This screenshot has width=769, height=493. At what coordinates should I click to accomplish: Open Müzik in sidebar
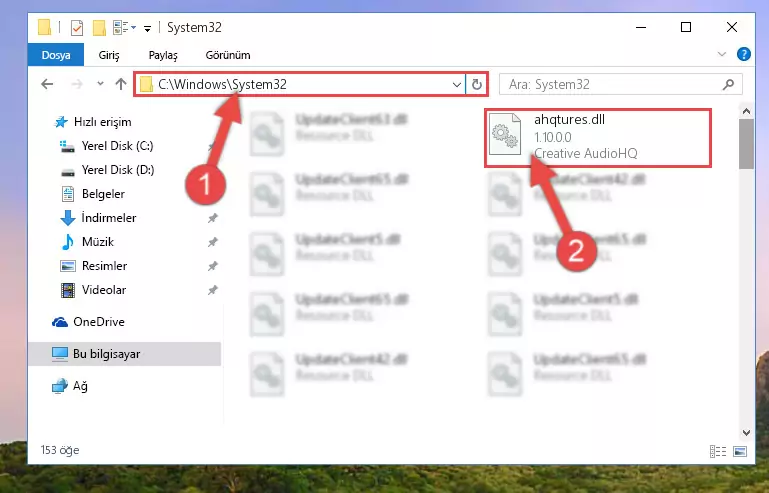pos(98,242)
